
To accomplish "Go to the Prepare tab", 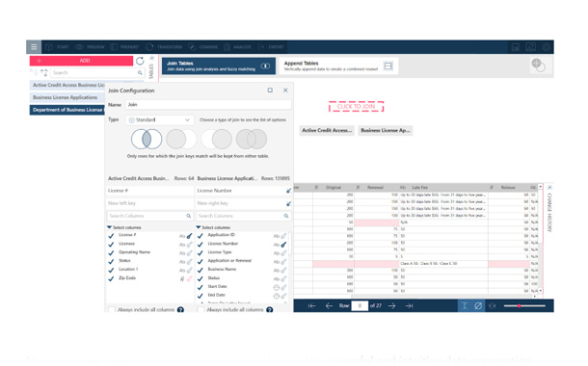I will (125, 47).
